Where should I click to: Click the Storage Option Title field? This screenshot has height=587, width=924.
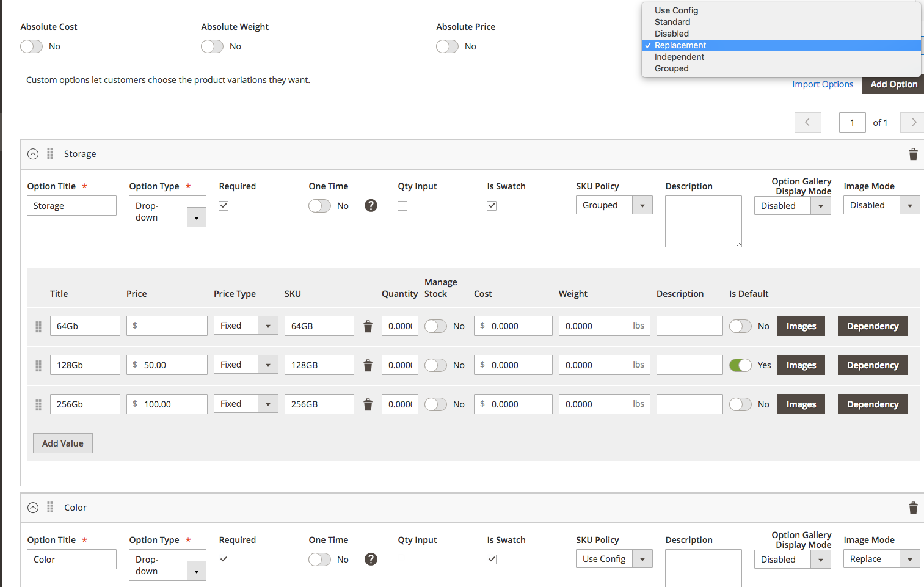point(71,206)
